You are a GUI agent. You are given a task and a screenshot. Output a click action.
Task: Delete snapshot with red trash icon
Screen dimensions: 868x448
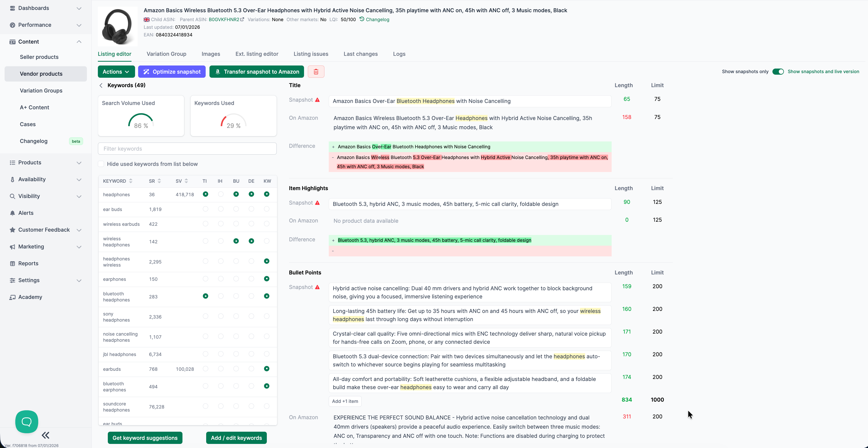[316, 72]
